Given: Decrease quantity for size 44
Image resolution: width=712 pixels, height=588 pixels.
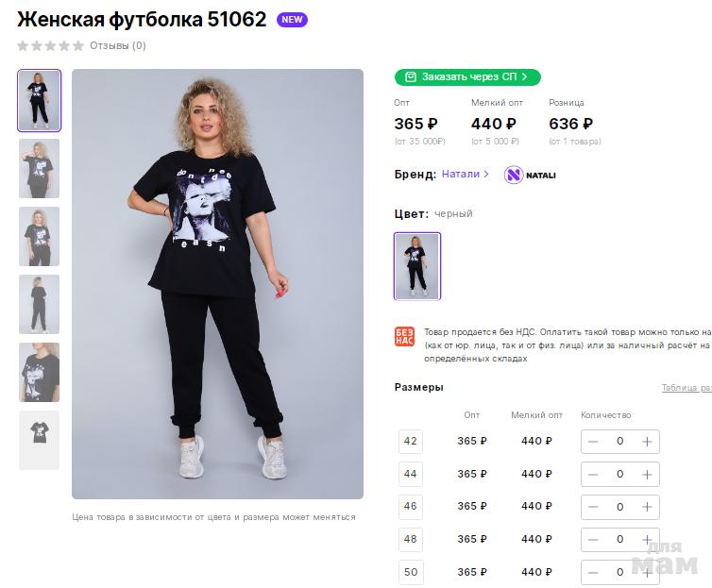Looking at the screenshot, I should point(593,474).
